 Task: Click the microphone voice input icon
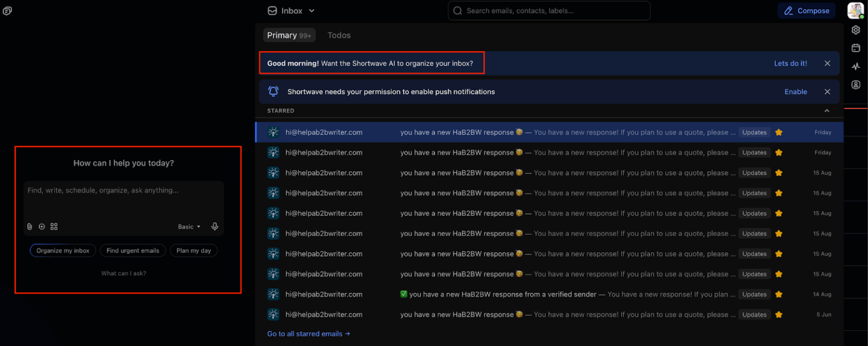coord(215,227)
